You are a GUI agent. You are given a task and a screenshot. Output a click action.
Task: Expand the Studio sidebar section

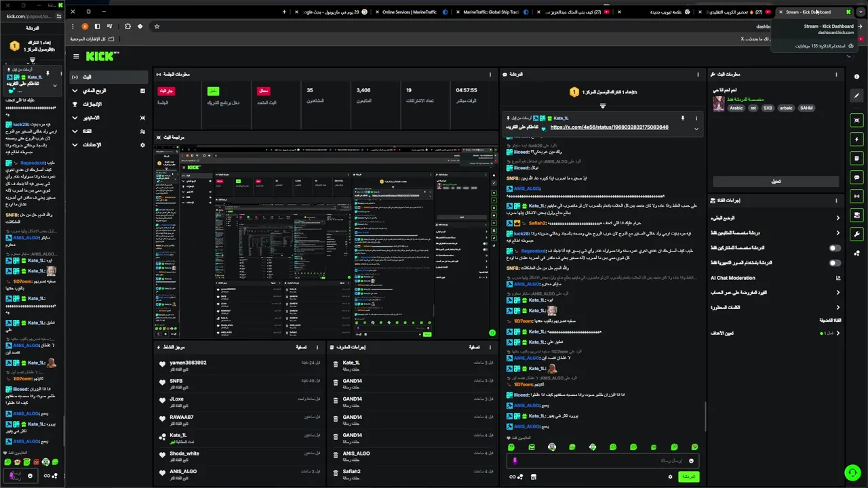pos(75,118)
